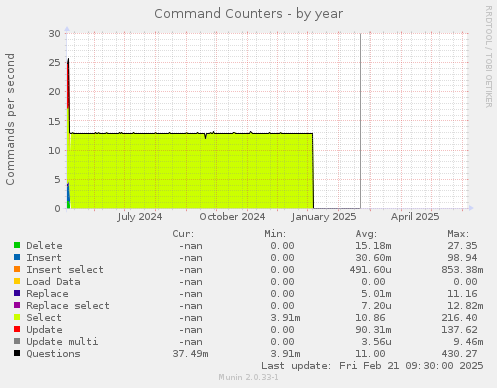
Task: Click the Update multi max value 9.46m
Action: (468, 342)
